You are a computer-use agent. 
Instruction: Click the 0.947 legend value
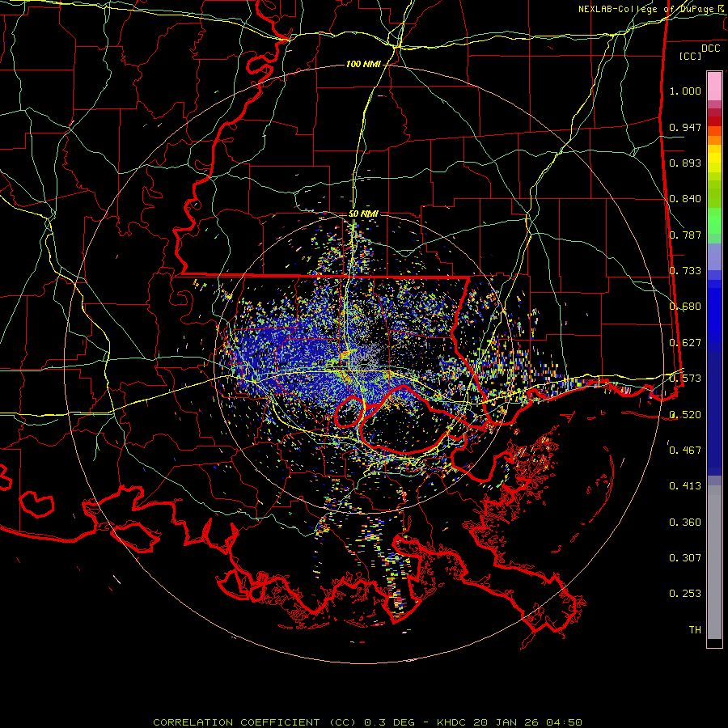(685, 127)
